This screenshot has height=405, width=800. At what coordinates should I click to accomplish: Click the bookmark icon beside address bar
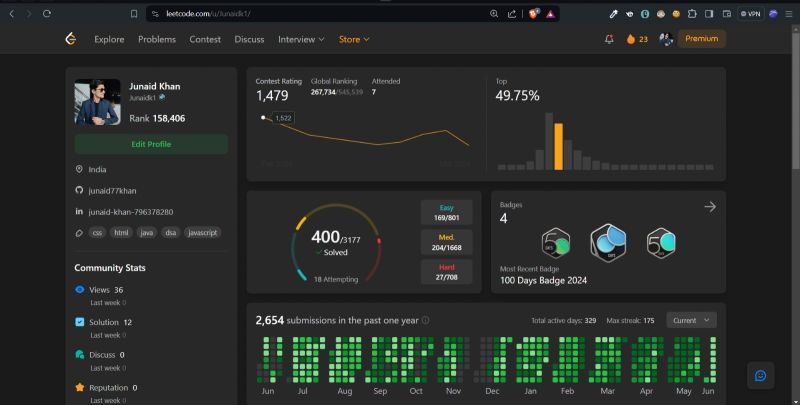[x=134, y=14]
